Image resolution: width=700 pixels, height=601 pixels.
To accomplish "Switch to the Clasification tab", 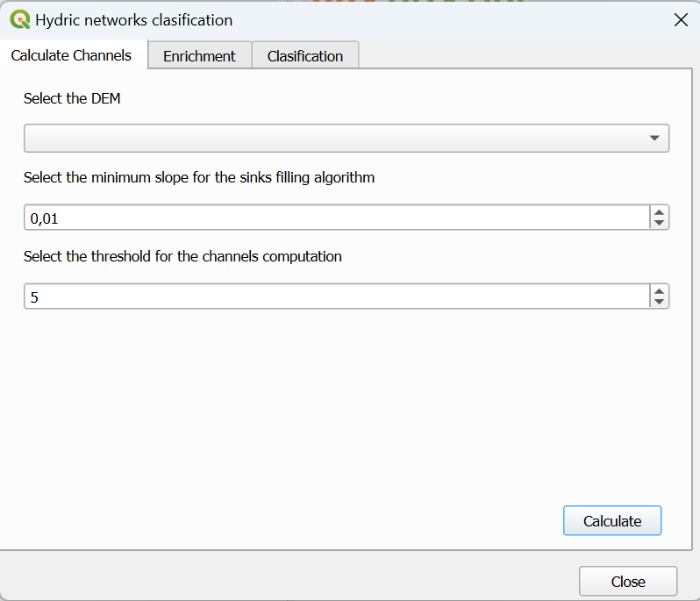I will click(x=304, y=56).
